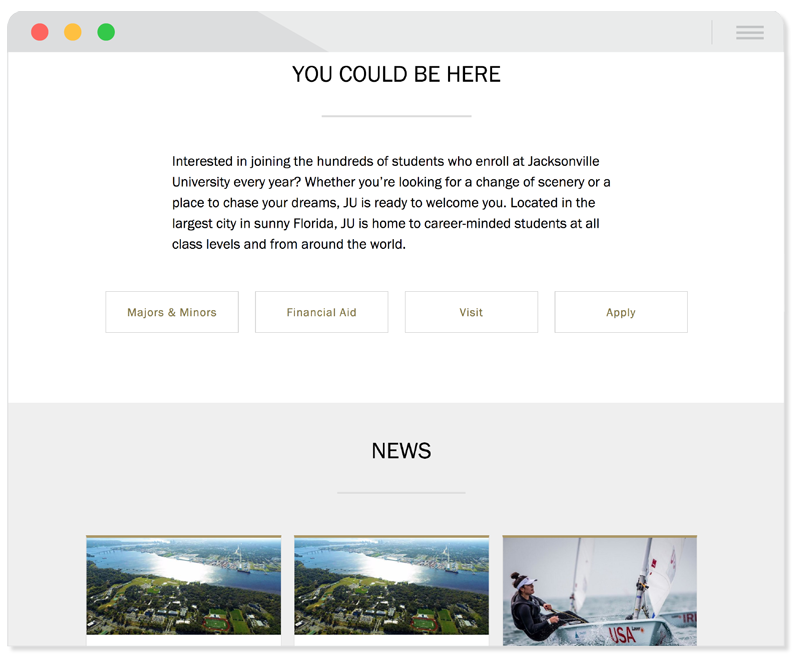Click the YOU COULD BE HERE heading
The image size is (806, 662).
pyautogui.click(x=396, y=75)
